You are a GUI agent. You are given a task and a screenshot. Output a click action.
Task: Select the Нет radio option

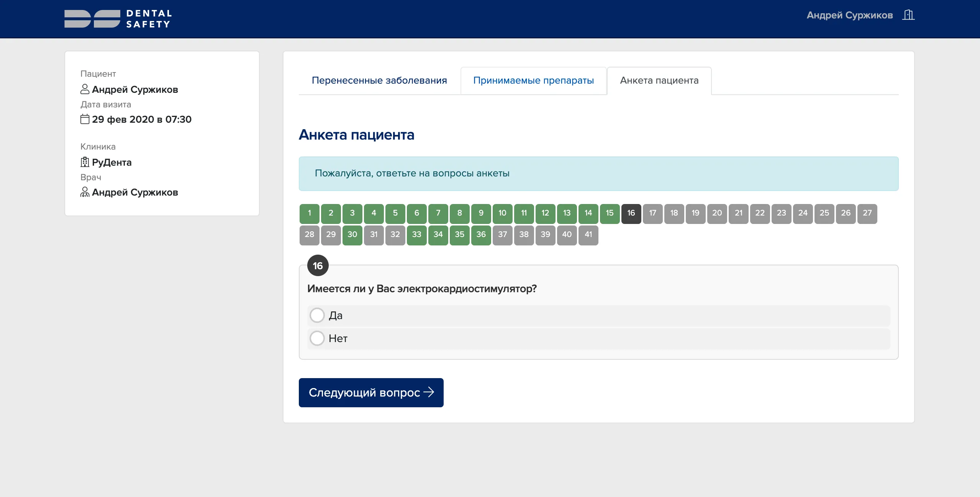tap(317, 338)
